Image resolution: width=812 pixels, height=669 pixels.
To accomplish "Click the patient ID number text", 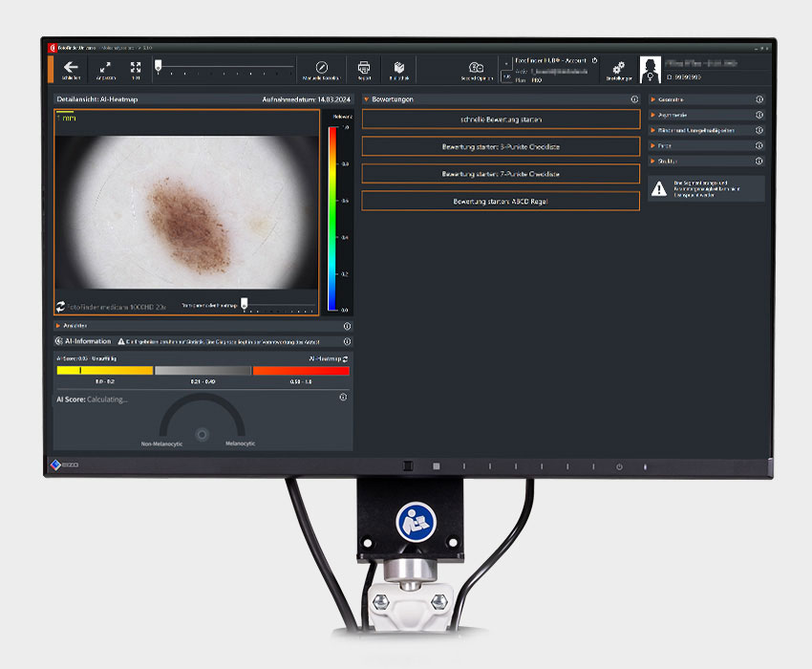I will 684,76.
